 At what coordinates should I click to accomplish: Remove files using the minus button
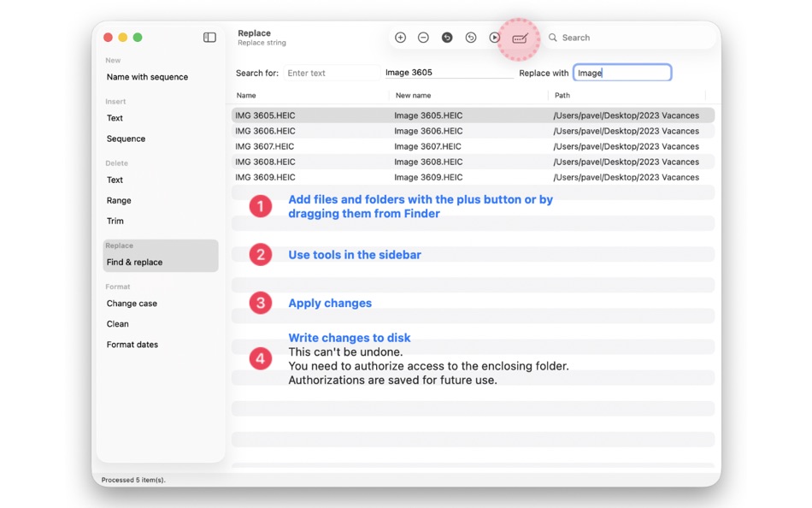423,38
